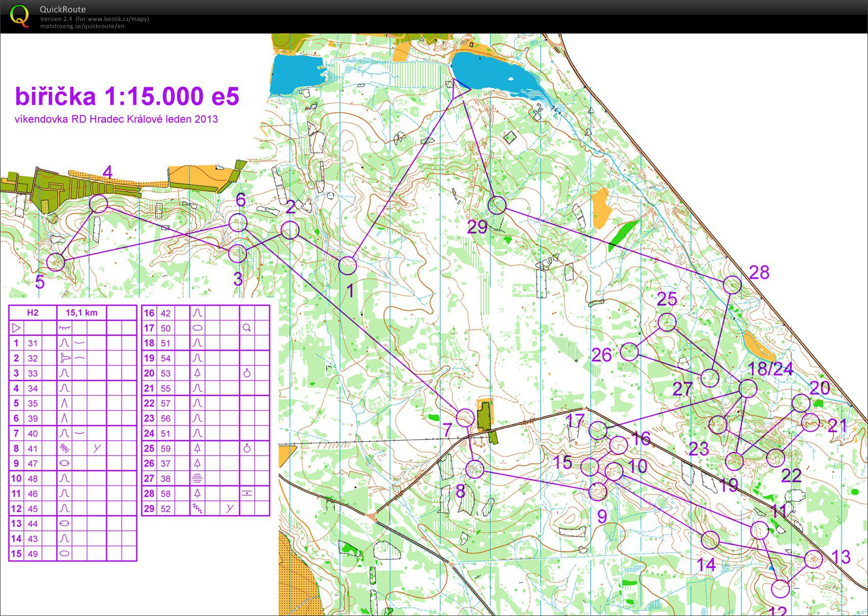
Task: Click control circle 29 on the map
Action: pyautogui.click(x=497, y=205)
